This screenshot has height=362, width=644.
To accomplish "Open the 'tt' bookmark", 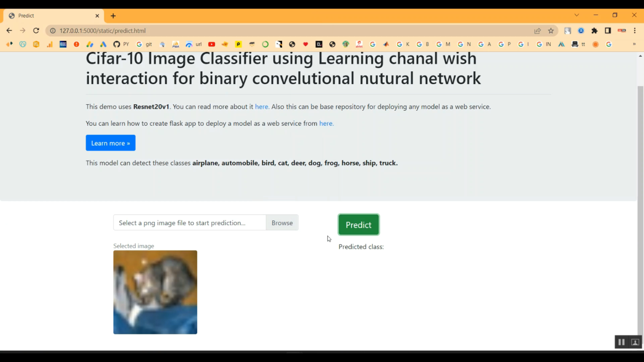I will (x=579, y=44).
